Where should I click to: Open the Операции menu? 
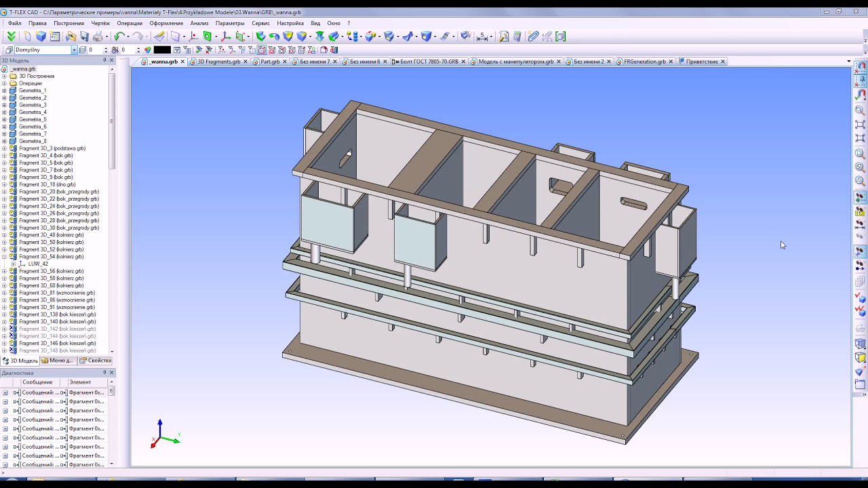pos(130,23)
